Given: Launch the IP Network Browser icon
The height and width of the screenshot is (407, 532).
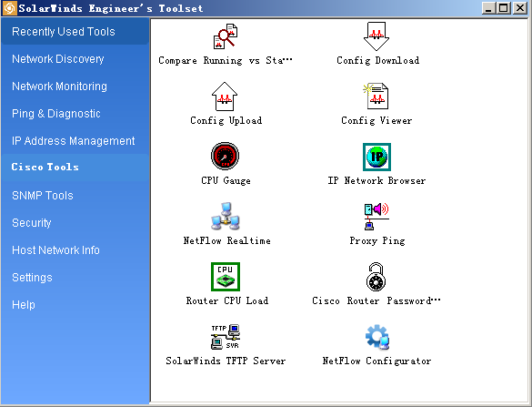Looking at the screenshot, I should (376, 157).
